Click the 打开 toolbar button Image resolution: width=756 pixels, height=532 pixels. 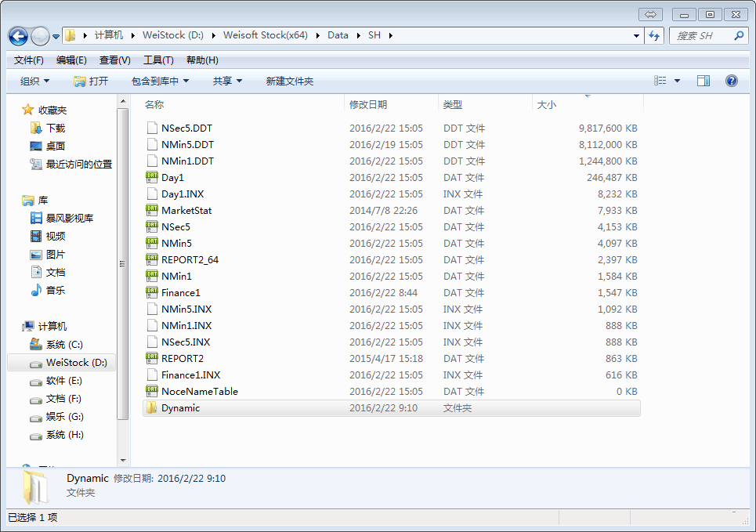tap(91, 81)
